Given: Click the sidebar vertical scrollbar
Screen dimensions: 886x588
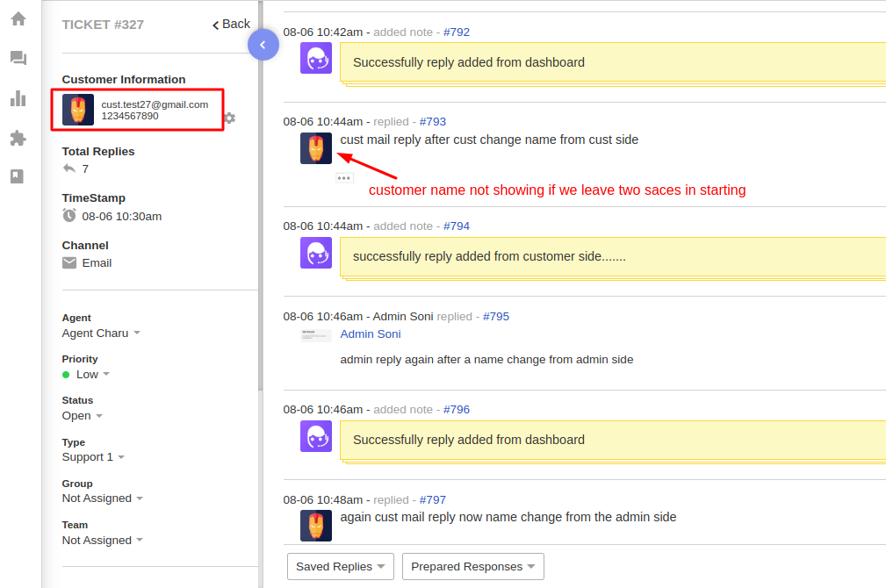Looking at the screenshot, I should 261,195.
